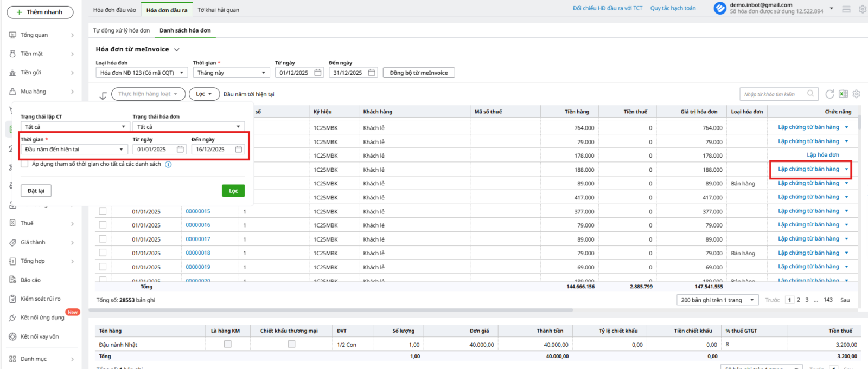Click the calendar icon in filter 'Đến ngày' 16/12/2025
Viewport: 868px width, 369px height.
239,150
